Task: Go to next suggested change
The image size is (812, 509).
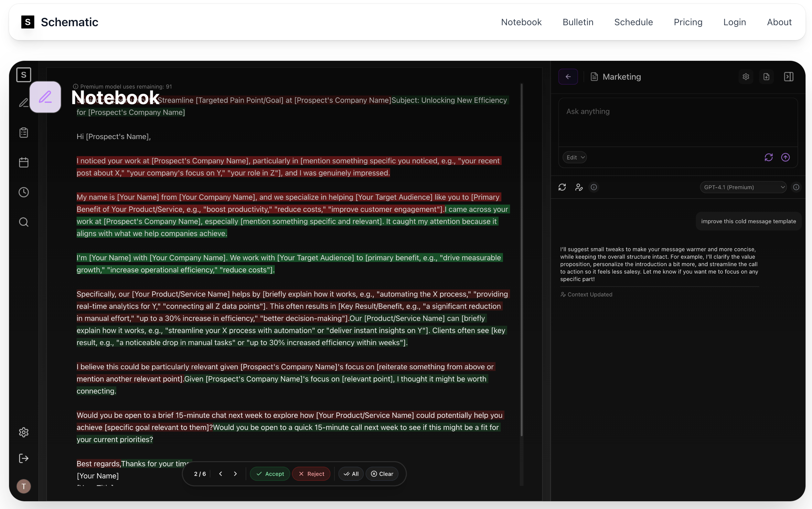Action: tap(235, 474)
